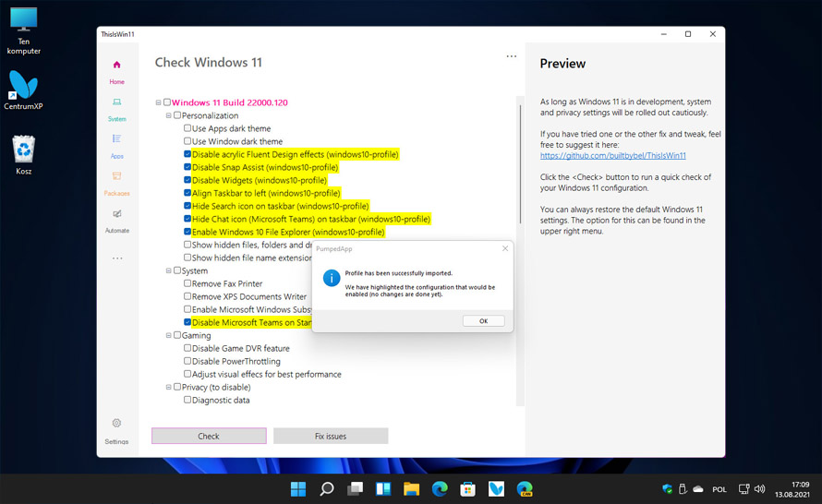Collapse Privacy (to disable) tree node
Image resolution: width=822 pixels, height=504 pixels.
(x=169, y=387)
